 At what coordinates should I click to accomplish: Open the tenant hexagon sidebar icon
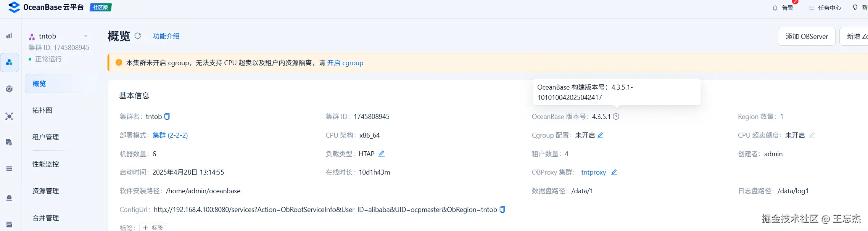pyautogui.click(x=9, y=89)
